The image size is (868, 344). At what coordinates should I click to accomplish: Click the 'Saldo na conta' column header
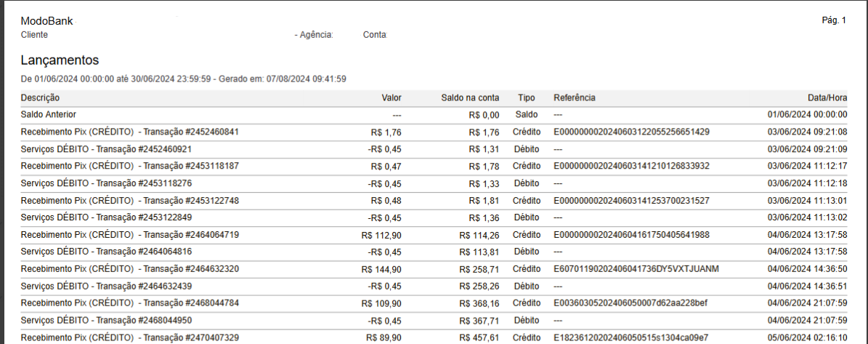point(470,97)
